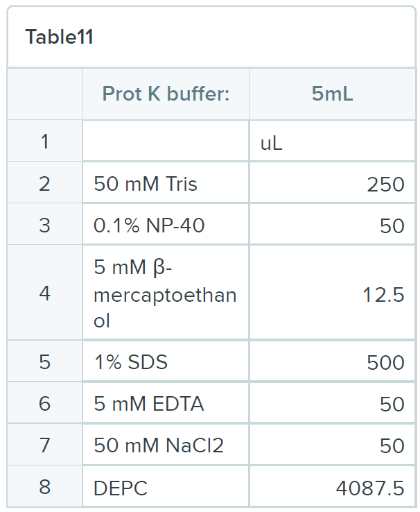This screenshot has width=420, height=512.
Task: Click the empty cell in row 1
Action: pyautogui.click(x=166, y=142)
